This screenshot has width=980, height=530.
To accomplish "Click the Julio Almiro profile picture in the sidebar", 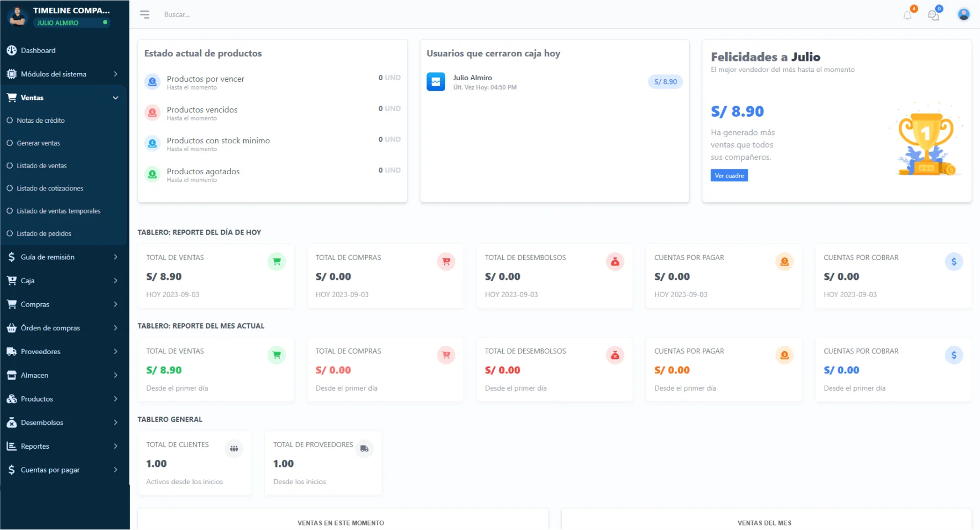I will click(x=17, y=16).
